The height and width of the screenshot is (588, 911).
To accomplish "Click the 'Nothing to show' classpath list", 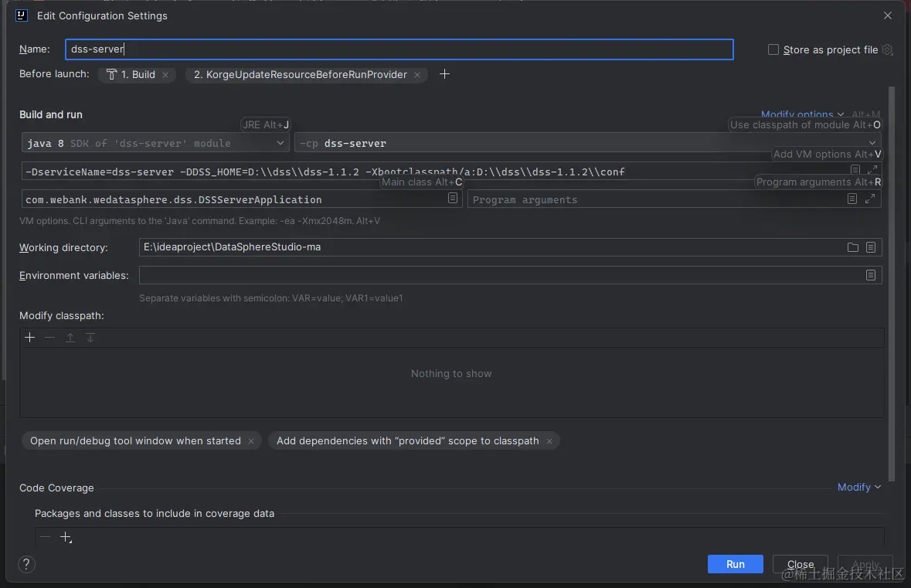I will [x=451, y=382].
